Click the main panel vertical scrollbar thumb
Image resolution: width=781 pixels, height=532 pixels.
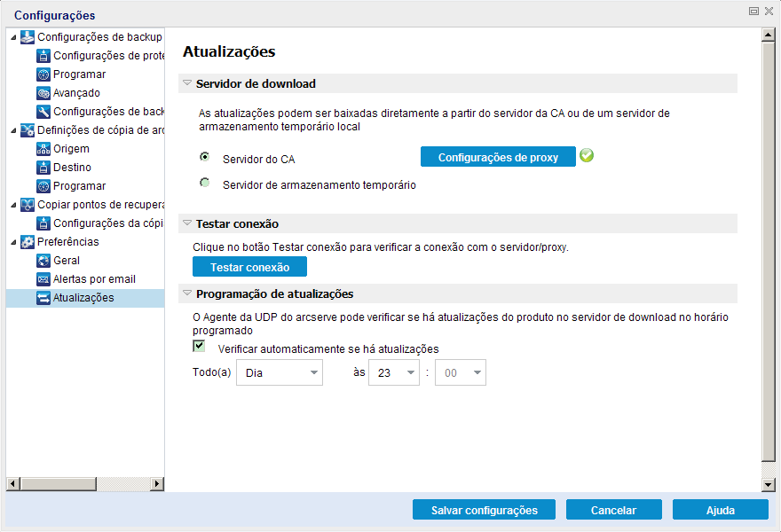pyautogui.click(x=768, y=252)
